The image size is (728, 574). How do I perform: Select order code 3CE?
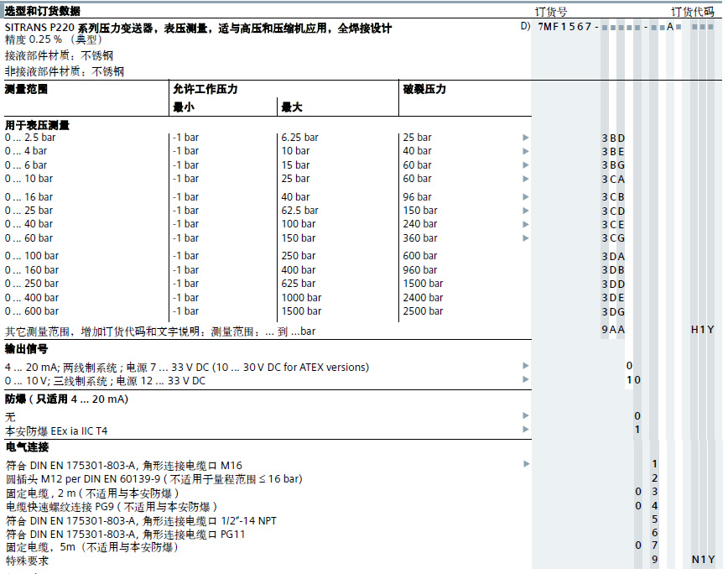point(613,225)
